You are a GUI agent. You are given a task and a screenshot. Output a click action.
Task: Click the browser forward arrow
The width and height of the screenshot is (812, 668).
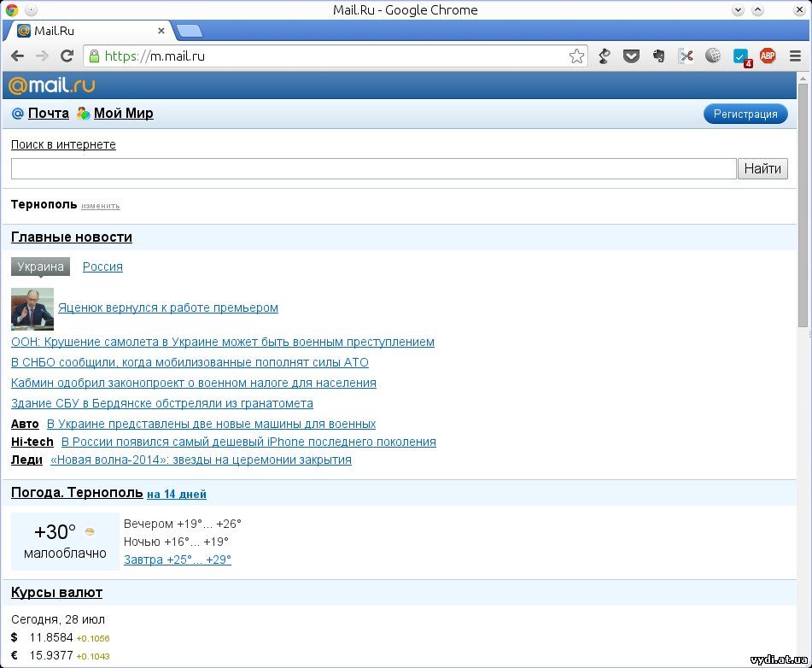pos(42,56)
